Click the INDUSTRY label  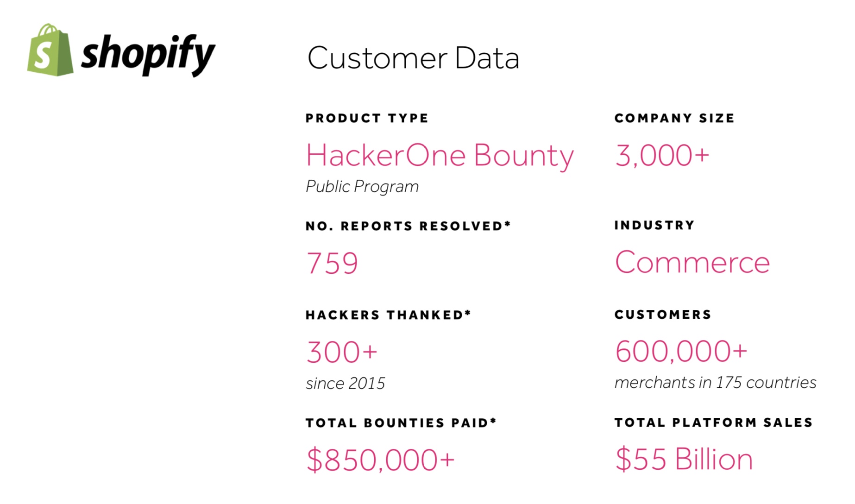[654, 226]
